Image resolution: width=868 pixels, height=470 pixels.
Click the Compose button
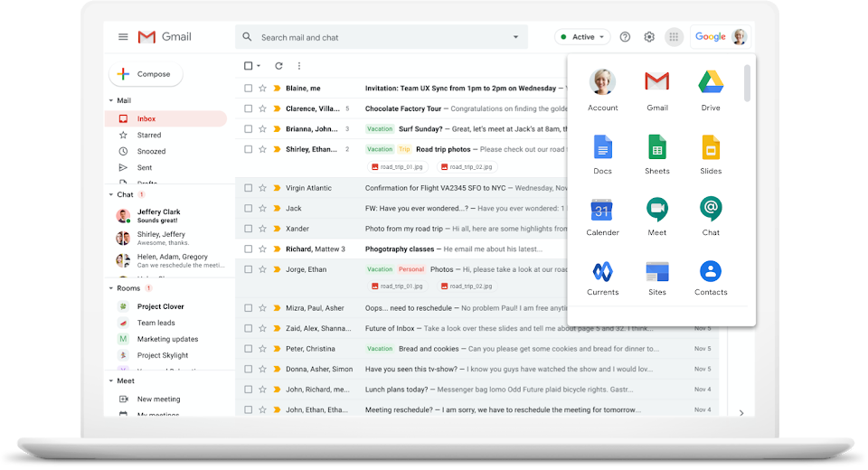click(x=146, y=74)
